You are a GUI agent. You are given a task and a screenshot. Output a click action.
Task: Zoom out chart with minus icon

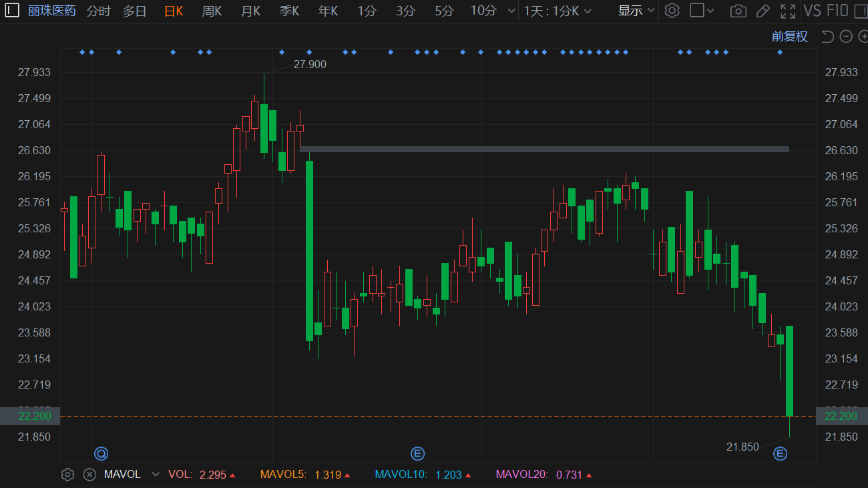845,37
